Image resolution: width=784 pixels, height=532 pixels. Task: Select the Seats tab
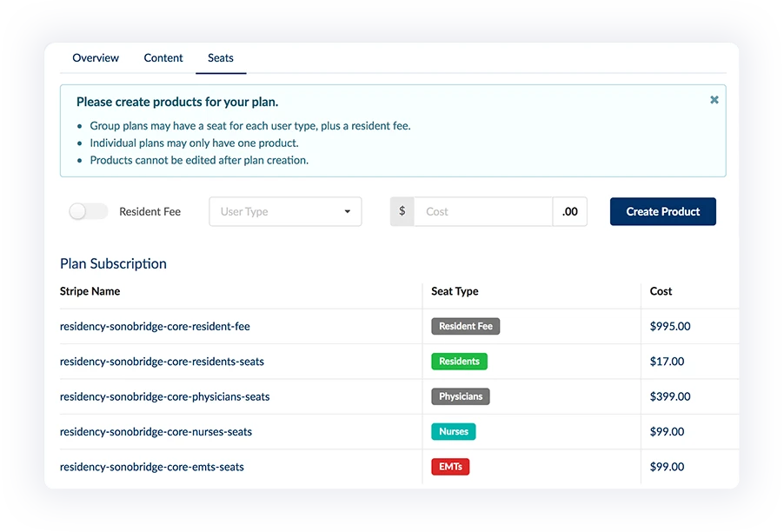click(x=221, y=58)
